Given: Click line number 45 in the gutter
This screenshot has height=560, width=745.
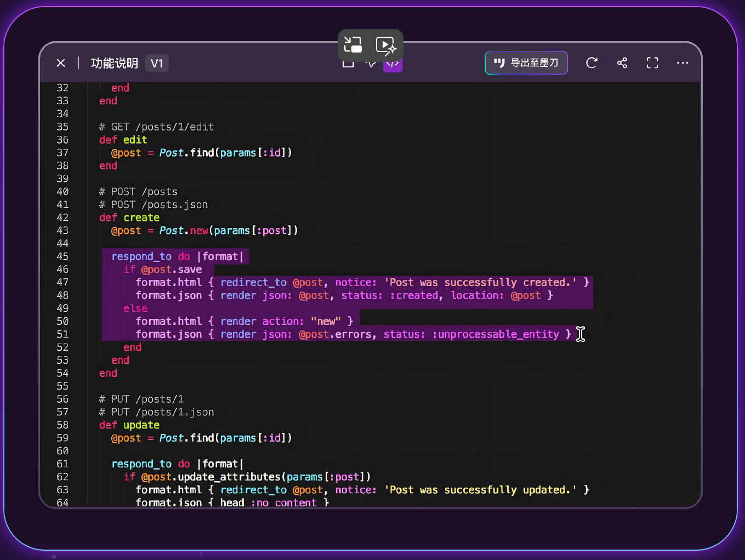Looking at the screenshot, I should coord(62,256).
